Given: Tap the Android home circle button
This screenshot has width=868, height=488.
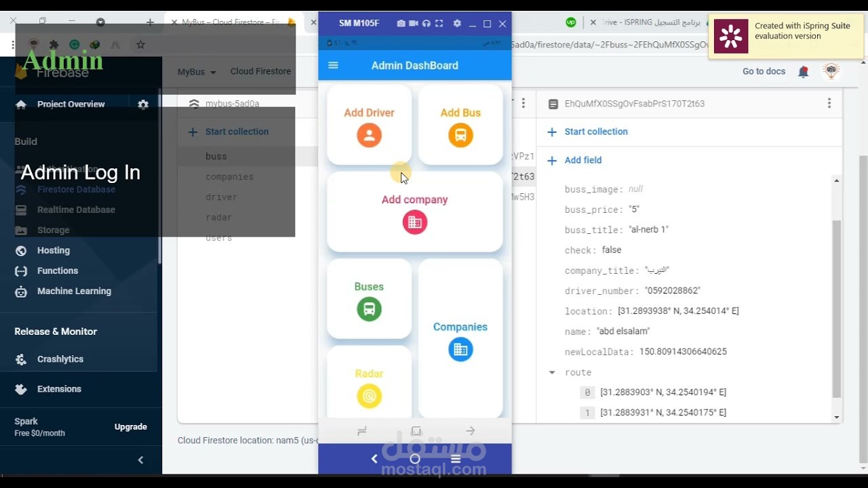Looking at the screenshot, I should coord(415,459).
